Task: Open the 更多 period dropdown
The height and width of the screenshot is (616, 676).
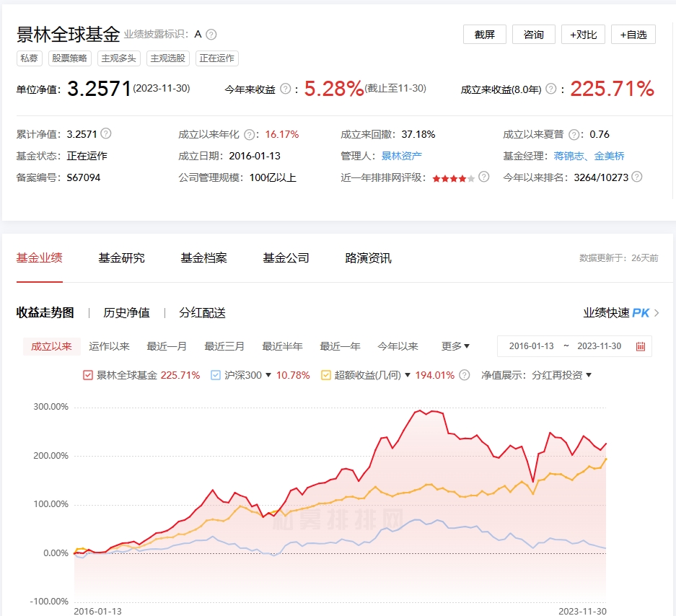Action: (x=455, y=346)
